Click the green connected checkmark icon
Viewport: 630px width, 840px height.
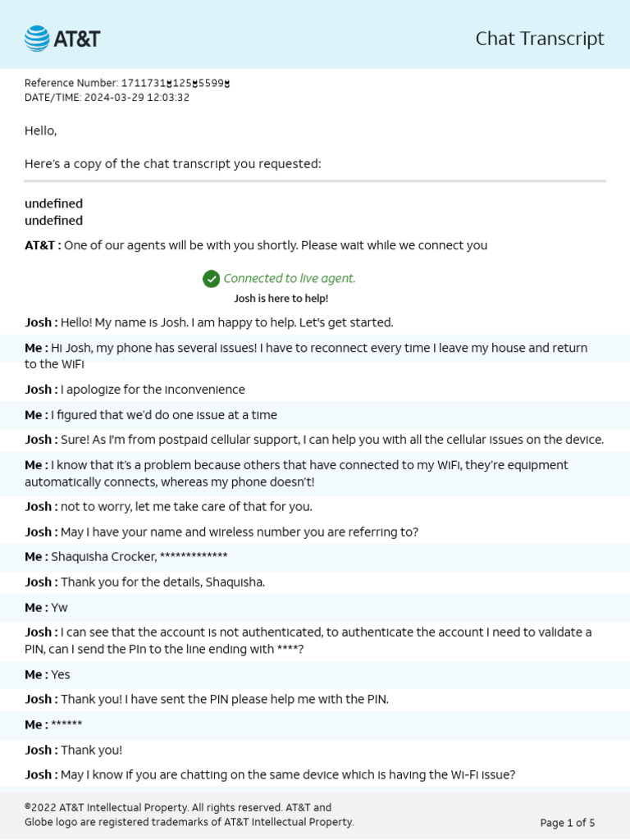coord(211,279)
